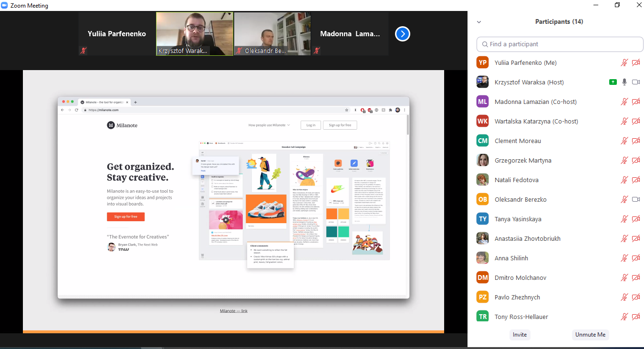Screen dimensions: 644x349
Task: Click Krzysztof Waraksa's camera icon
Action: [x=636, y=82]
